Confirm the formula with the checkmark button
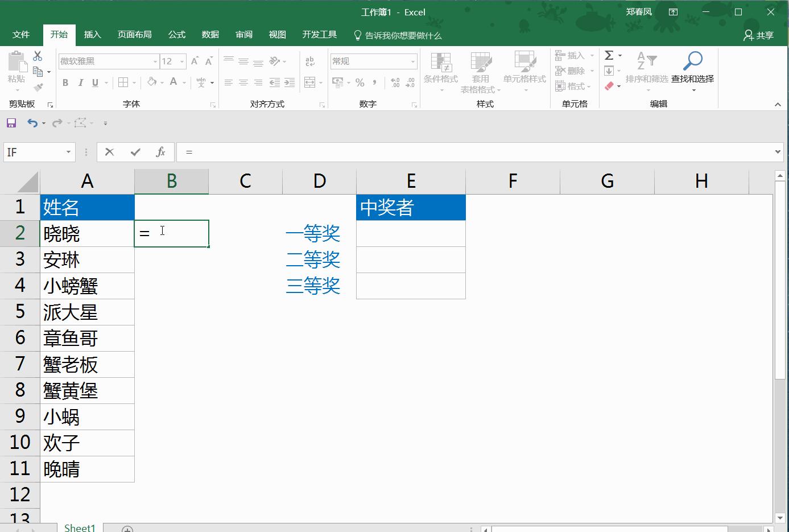Image resolution: width=789 pixels, height=532 pixels. [x=135, y=152]
